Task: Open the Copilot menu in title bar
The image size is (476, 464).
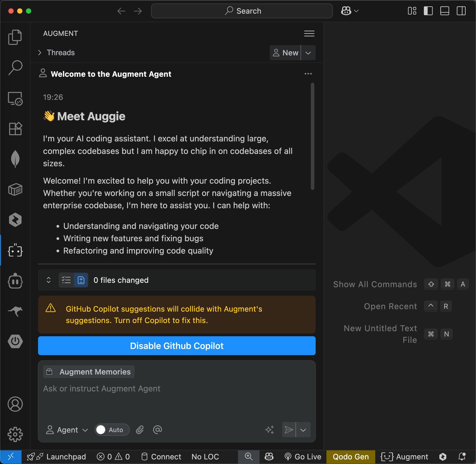Action: coord(350,11)
